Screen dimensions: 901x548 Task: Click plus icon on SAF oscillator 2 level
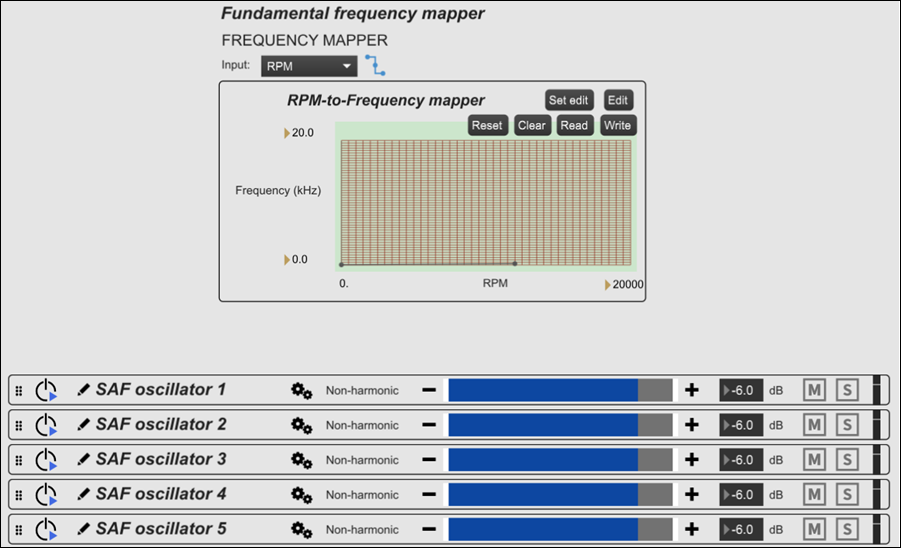[x=692, y=425]
